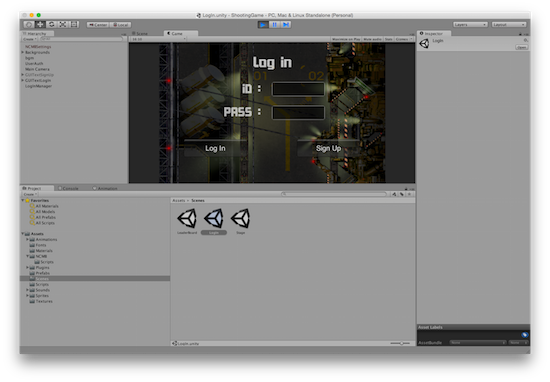Click save search star icon
Viewport: 550px width, 382px height.
[409, 194]
